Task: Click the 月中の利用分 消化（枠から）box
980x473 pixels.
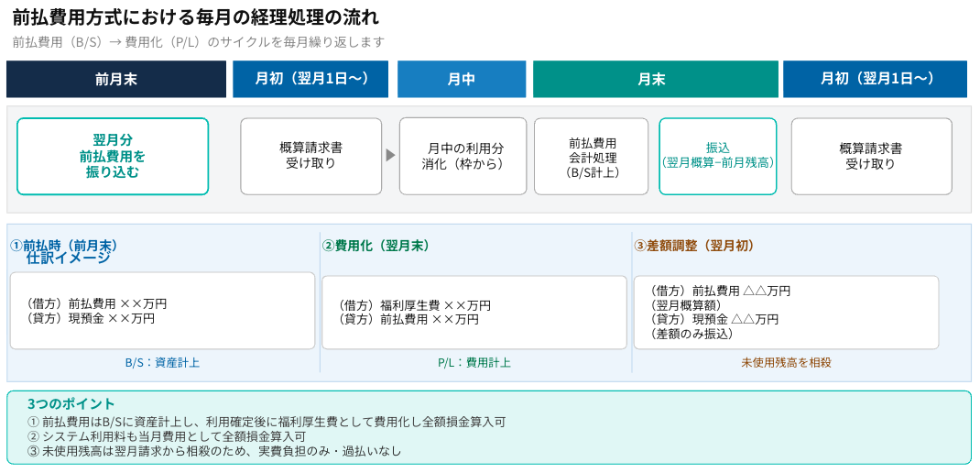Action: point(463,157)
